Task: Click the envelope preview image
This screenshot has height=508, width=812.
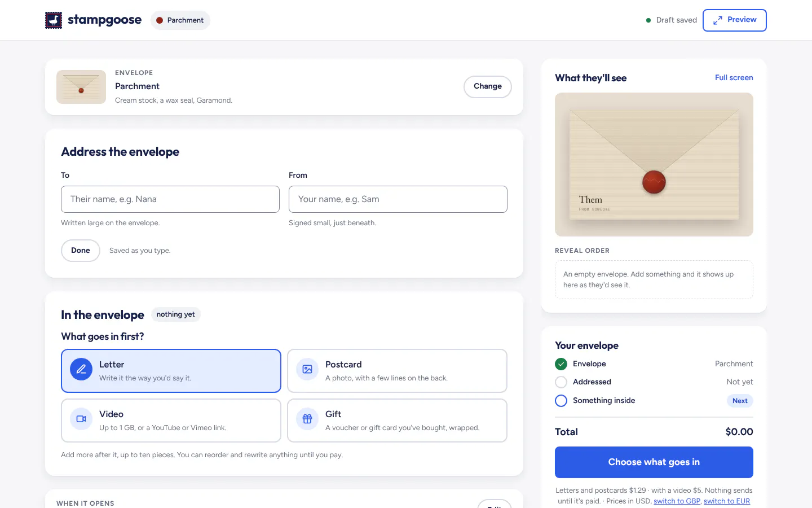Action: pyautogui.click(x=654, y=164)
